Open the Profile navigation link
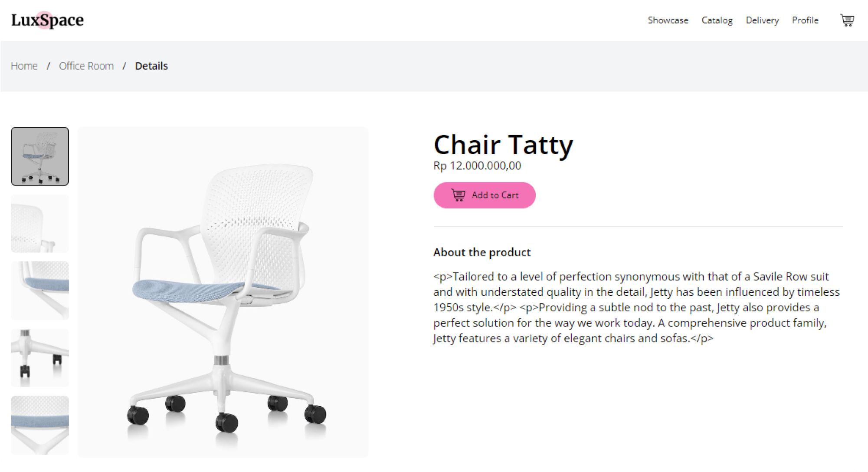Screen dimensions: 868x472 click(x=805, y=20)
